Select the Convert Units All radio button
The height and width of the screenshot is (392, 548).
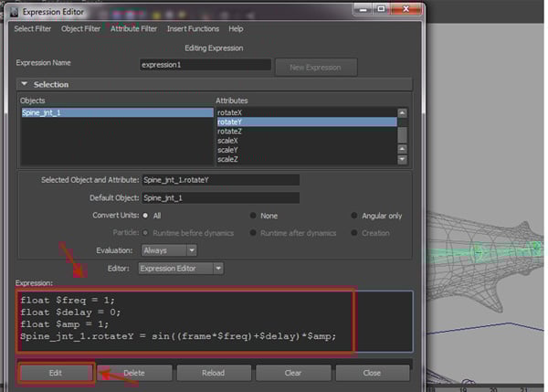145,216
